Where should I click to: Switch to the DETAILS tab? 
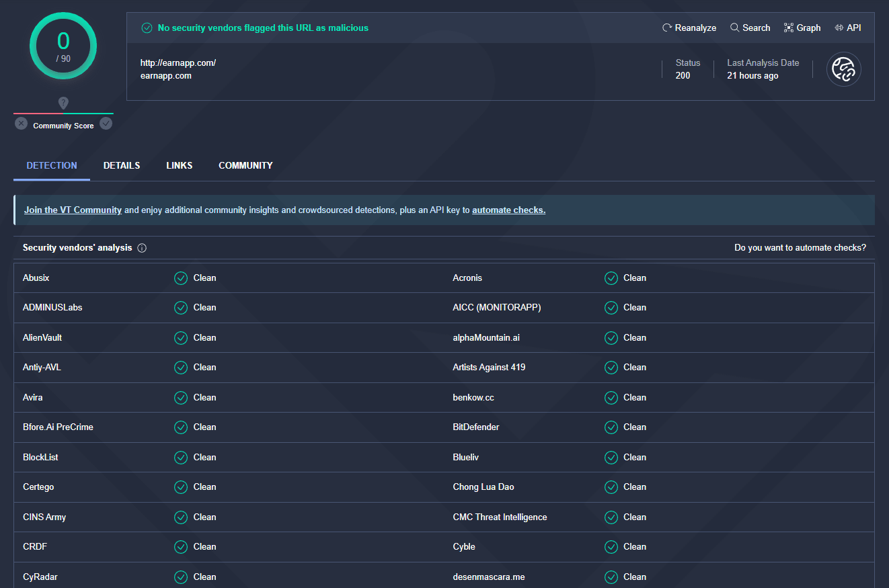[122, 165]
